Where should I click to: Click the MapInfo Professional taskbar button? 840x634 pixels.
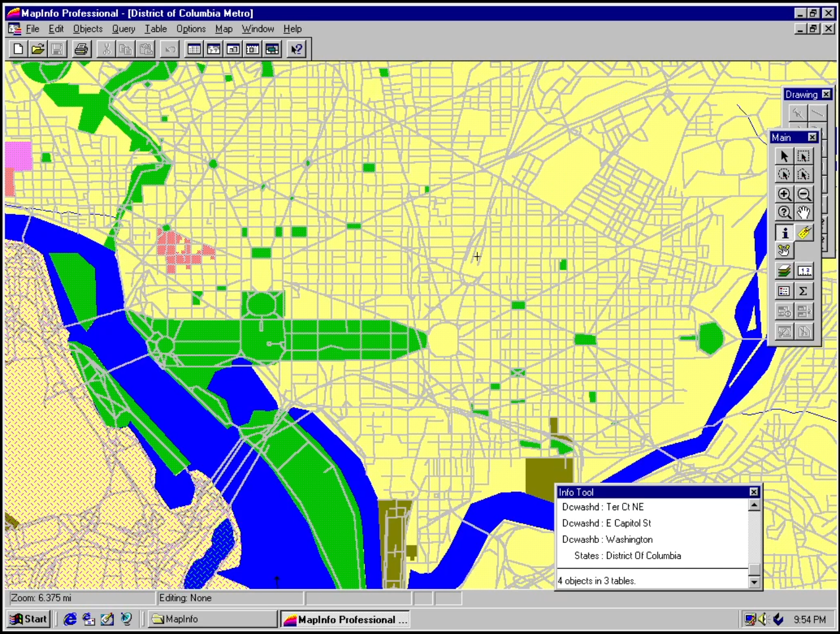point(345,619)
